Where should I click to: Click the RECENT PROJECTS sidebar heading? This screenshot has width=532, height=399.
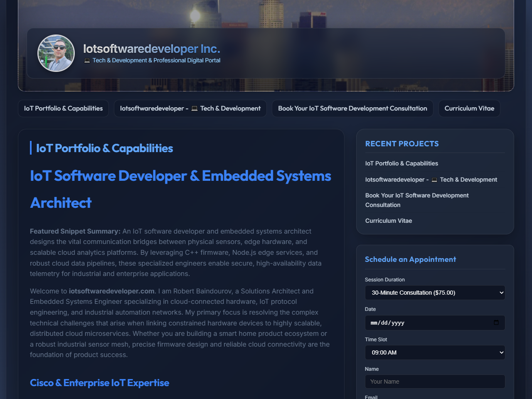click(x=402, y=144)
